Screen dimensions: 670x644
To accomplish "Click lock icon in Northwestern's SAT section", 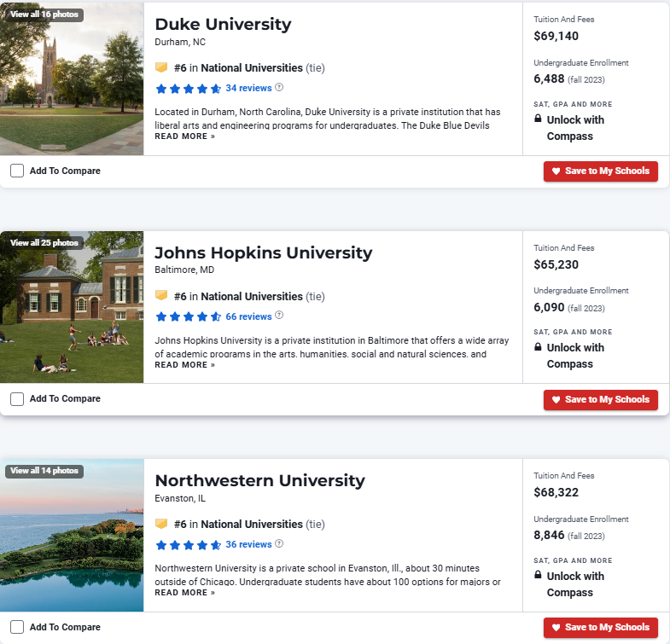I will click(538, 576).
